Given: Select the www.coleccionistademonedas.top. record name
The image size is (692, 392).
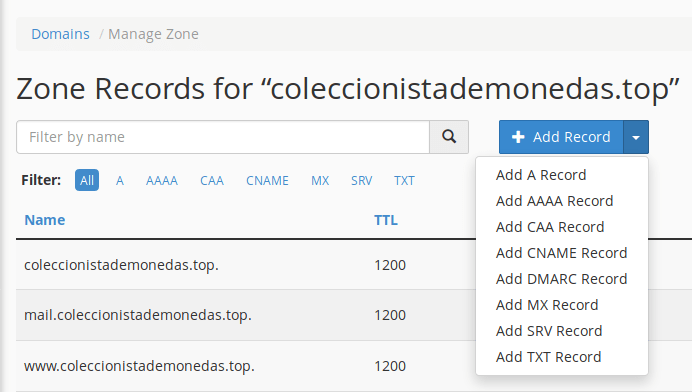Looking at the screenshot, I should 139,366.
